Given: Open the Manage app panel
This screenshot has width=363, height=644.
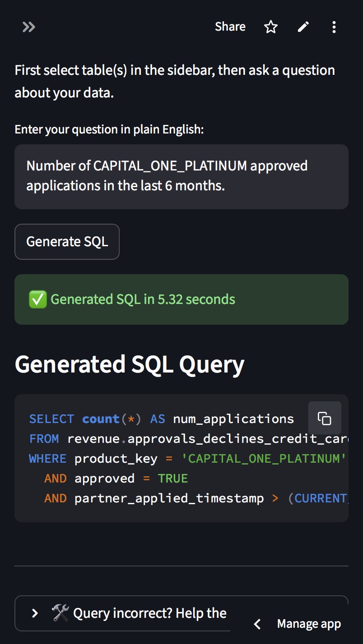Looking at the screenshot, I should coord(309,624).
